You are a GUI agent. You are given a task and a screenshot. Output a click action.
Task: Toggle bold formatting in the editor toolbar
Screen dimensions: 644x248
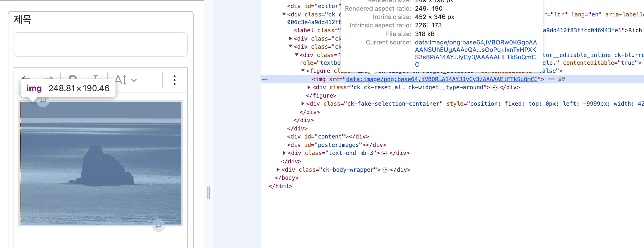coord(73,80)
